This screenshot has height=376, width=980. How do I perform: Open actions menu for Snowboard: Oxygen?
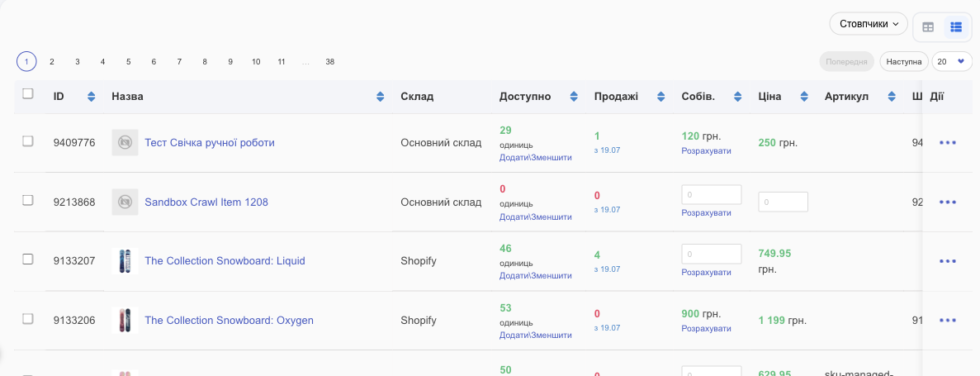tap(948, 321)
